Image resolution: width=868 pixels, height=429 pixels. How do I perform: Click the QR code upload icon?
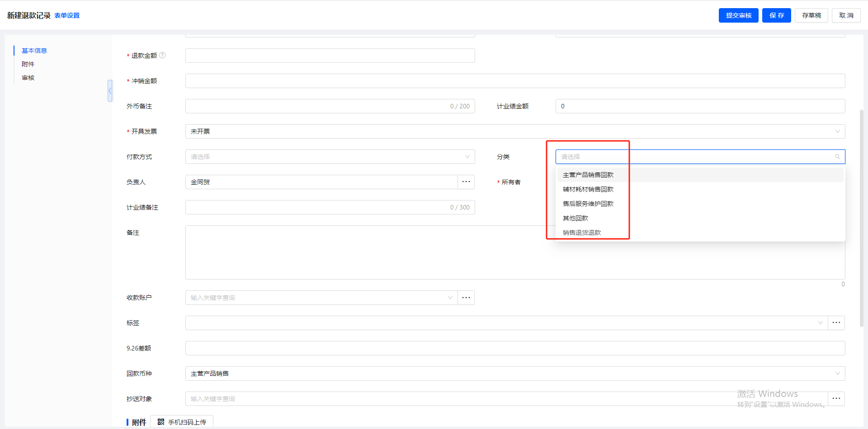tap(161, 422)
